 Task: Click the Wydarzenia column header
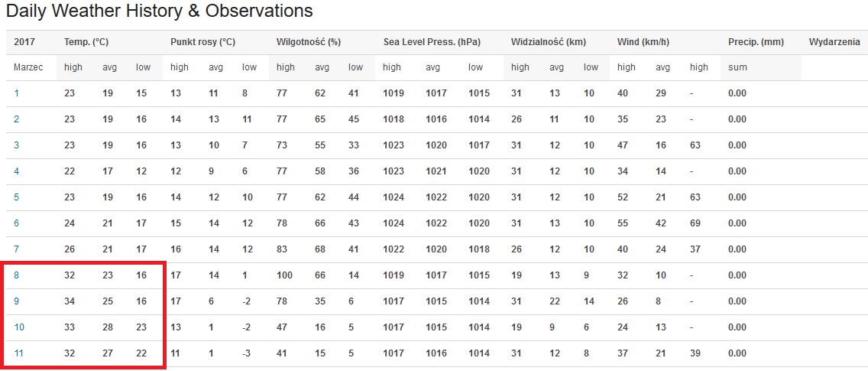click(x=834, y=42)
